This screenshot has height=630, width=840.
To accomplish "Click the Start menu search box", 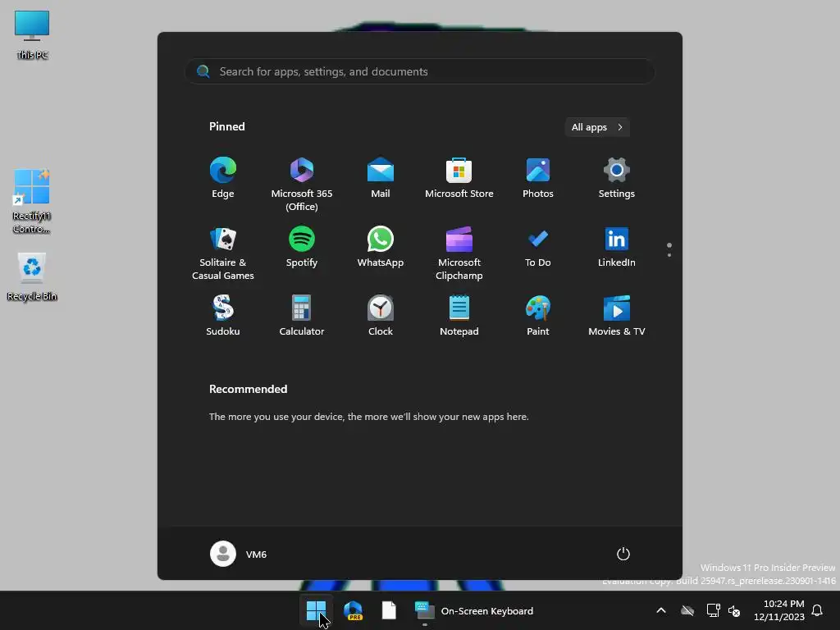I will (x=420, y=72).
